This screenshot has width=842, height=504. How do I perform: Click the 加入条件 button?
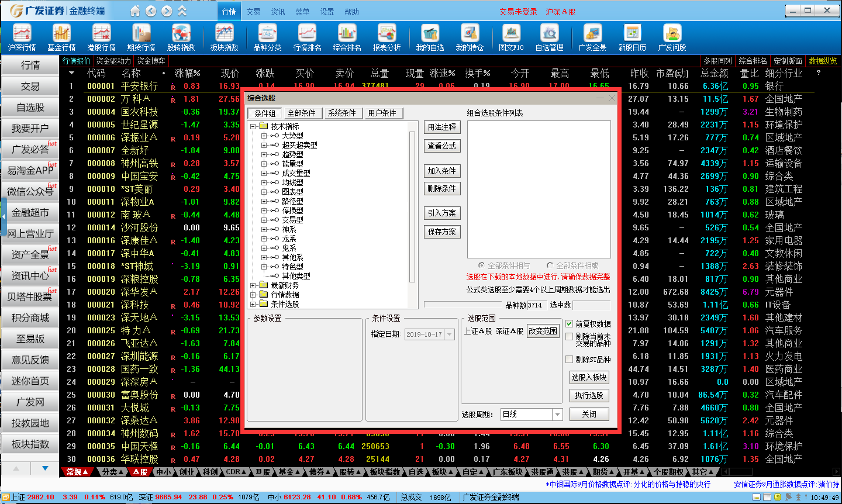pyautogui.click(x=441, y=171)
